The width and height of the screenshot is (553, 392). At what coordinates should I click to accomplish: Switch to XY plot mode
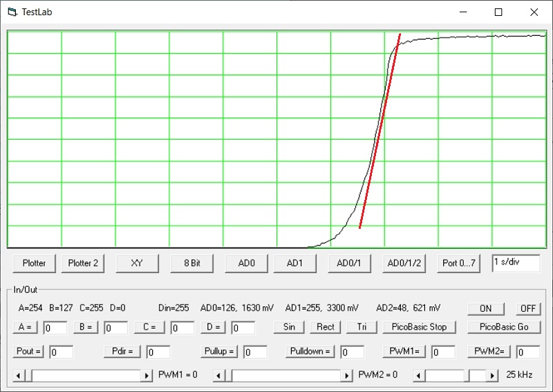tap(137, 263)
